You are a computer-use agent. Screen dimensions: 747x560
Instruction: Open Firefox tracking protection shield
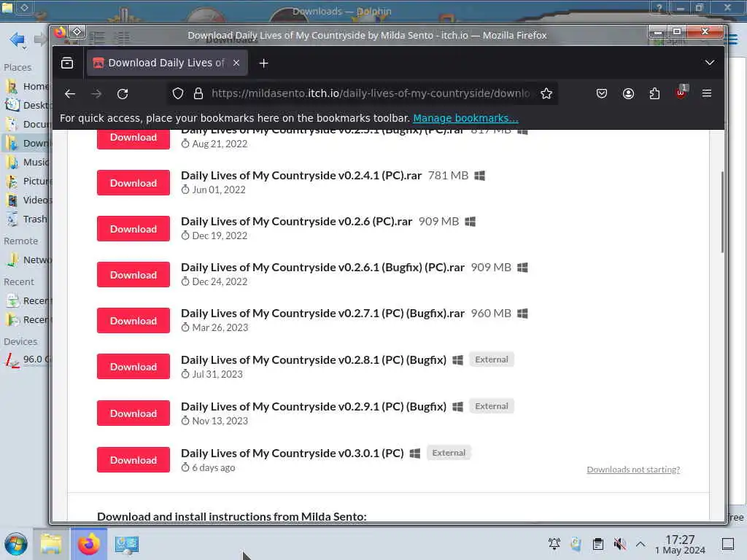[178, 94]
